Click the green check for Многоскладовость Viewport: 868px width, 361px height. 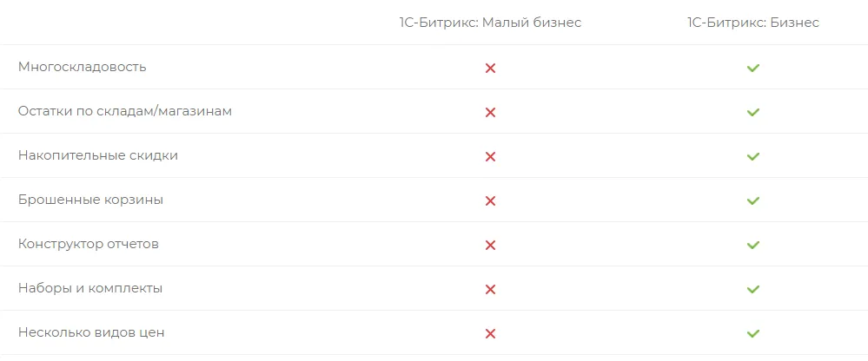click(753, 68)
